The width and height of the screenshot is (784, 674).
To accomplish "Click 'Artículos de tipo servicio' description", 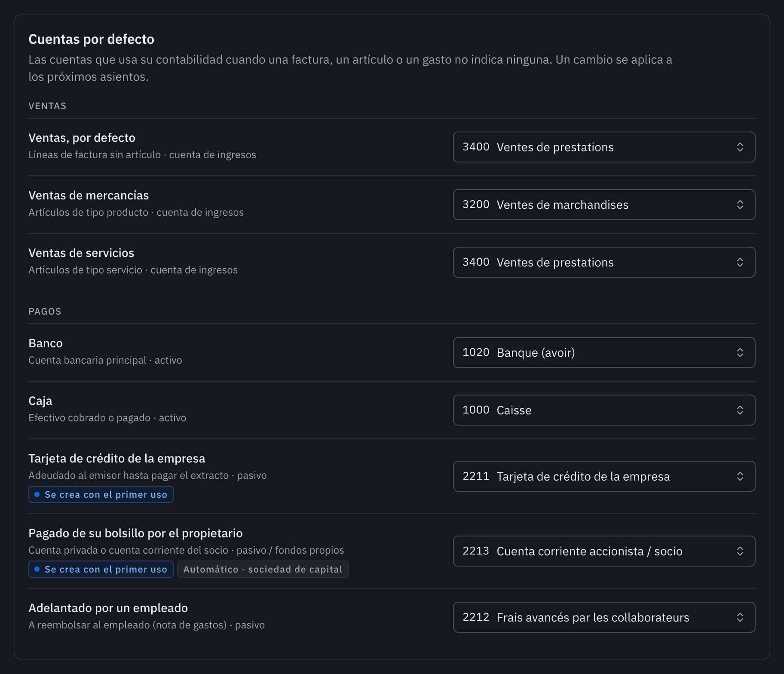I will (85, 270).
